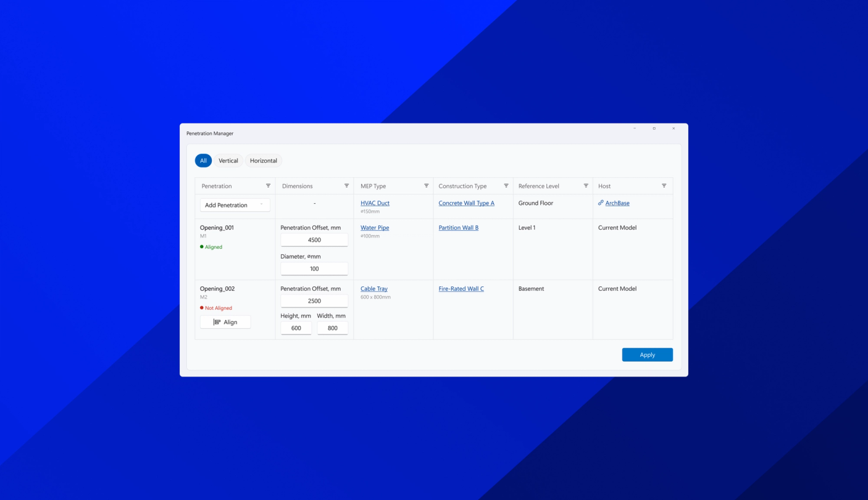Open filter for MEP Type column

click(x=426, y=186)
